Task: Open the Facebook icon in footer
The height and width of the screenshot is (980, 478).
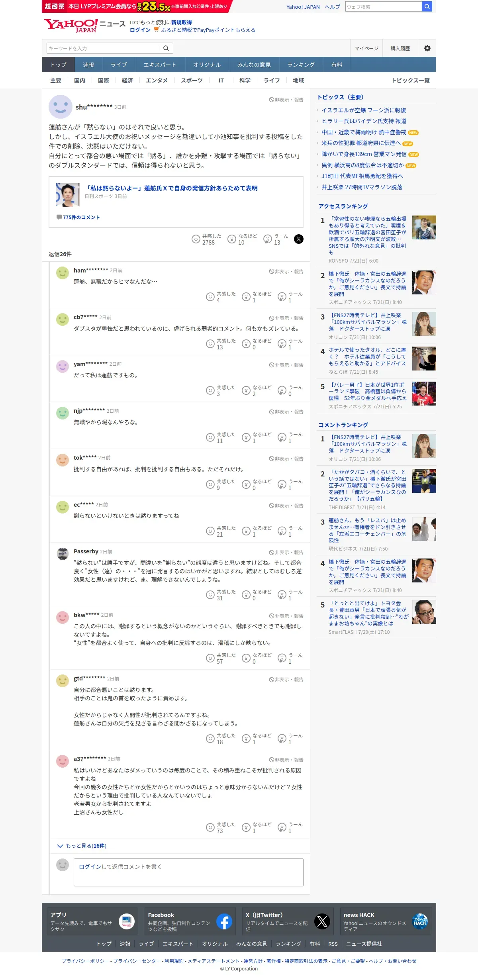Action: click(224, 921)
